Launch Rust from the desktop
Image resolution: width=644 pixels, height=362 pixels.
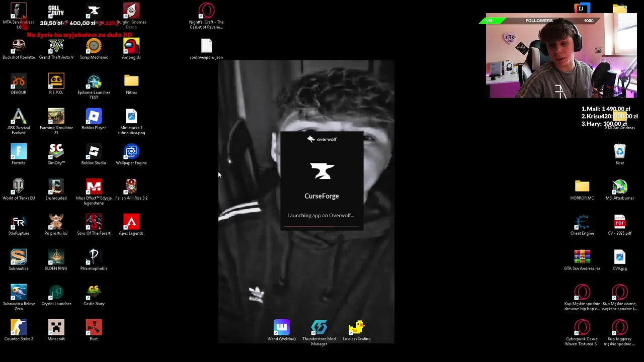[94, 330]
